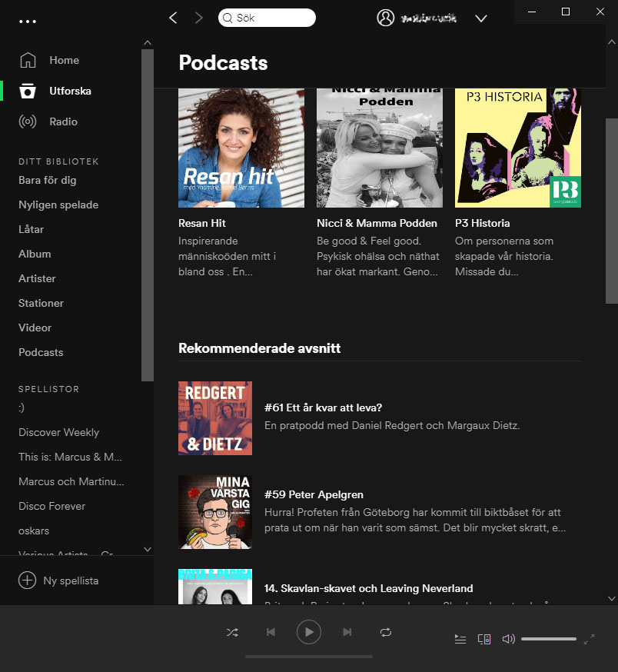Navigate back with the left arrow
618x672 pixels.
tap(173, 17)
